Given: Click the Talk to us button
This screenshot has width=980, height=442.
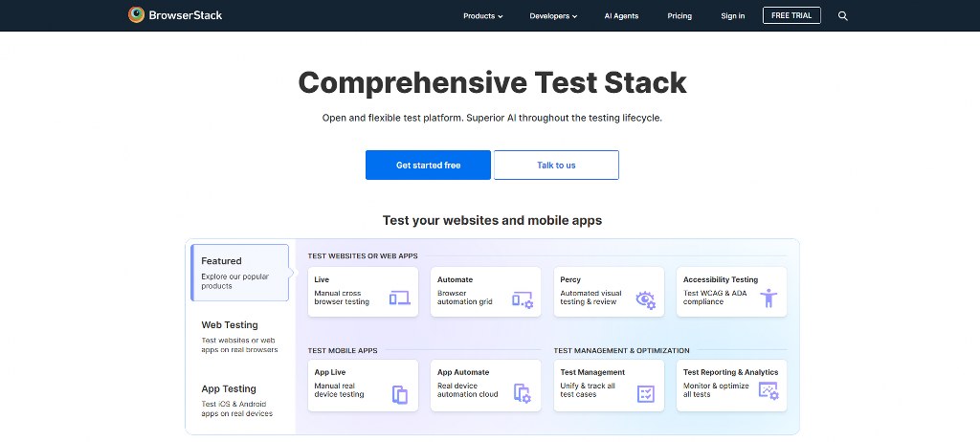Looking at the screenshot, I should 556,166.
